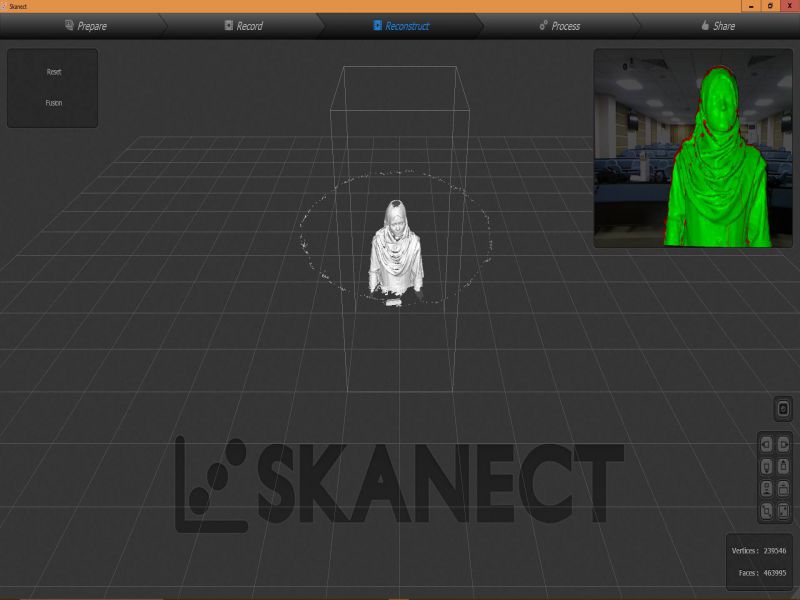Click the front view icon
The height and width of the screenshot is (600, 800).
click(766, 488)
